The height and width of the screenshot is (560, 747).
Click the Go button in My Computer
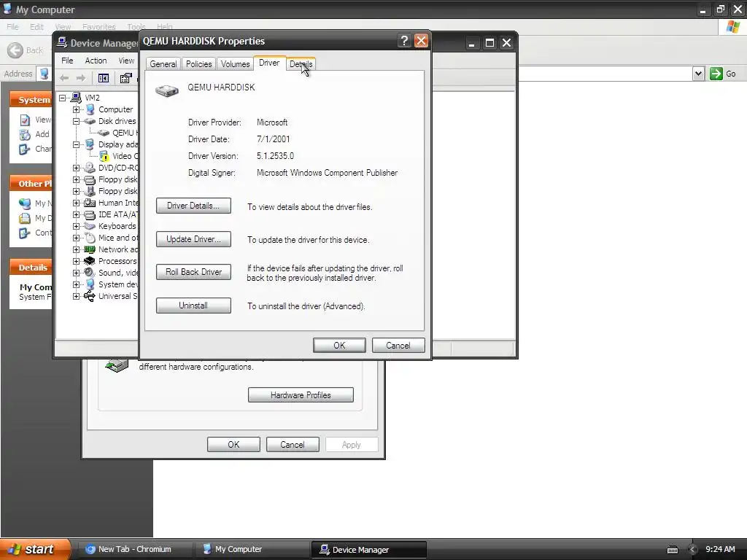point(723,74)
